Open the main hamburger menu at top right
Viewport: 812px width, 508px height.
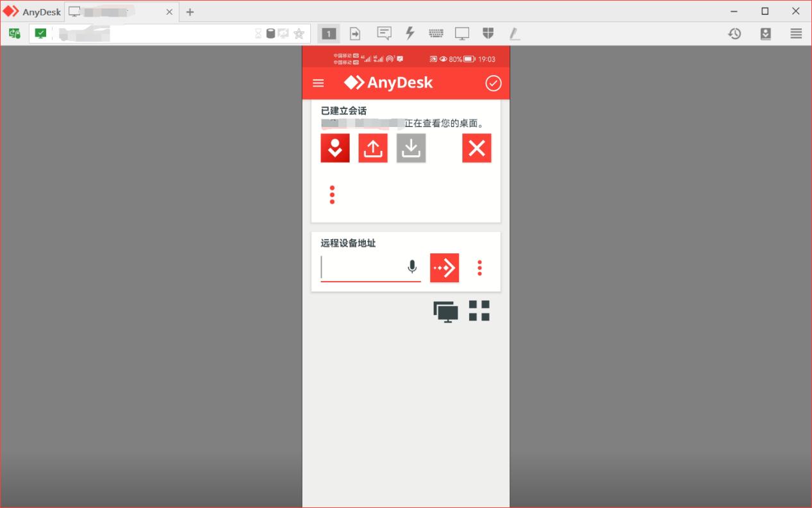pyautogui.click(x=796, y=34)
